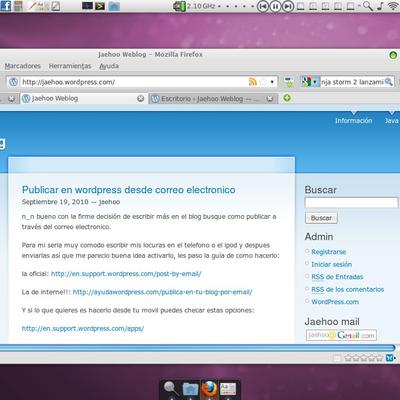Open the RSS de los comentarios link
The height and width of the screenshot is (400, 400).
tap(348, 289)
